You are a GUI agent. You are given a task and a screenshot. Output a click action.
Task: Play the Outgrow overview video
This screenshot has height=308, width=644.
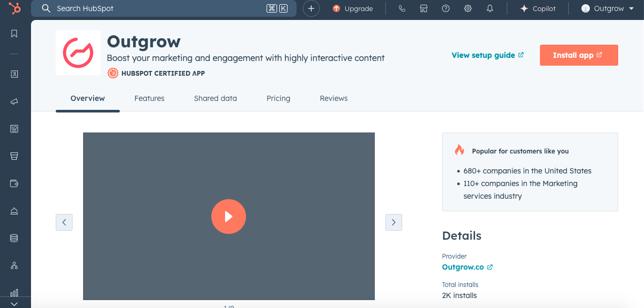(229, 217)
